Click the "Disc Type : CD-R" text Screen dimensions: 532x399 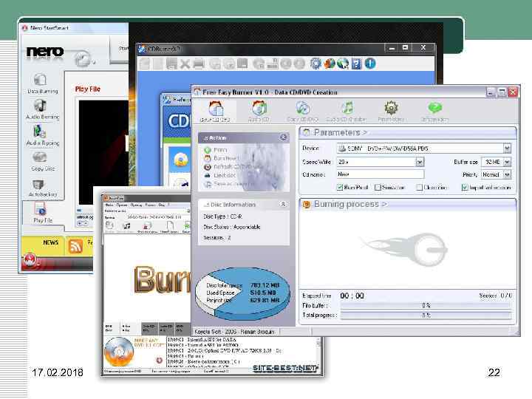[222, 216]
